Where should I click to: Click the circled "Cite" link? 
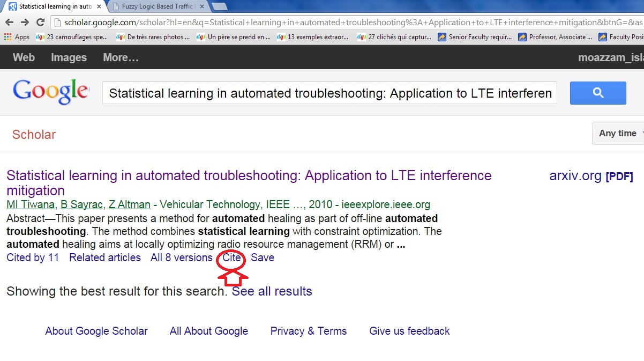click(x=232, y=257)
